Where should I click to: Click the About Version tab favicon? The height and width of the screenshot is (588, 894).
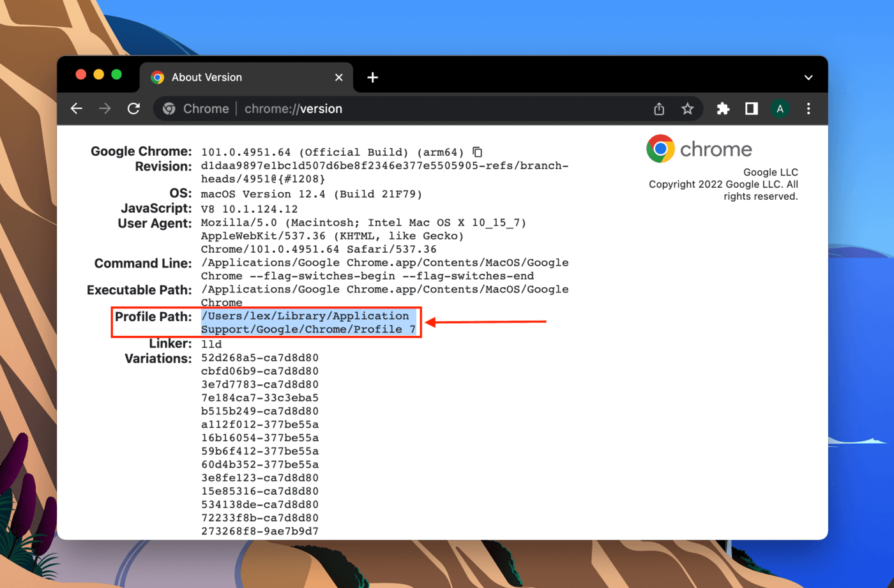157,77
